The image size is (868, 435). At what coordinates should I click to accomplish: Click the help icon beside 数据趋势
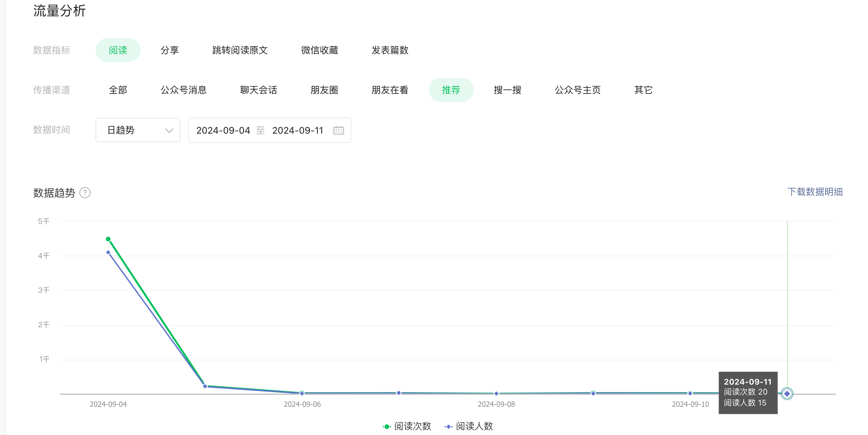[x=85, y=193]
